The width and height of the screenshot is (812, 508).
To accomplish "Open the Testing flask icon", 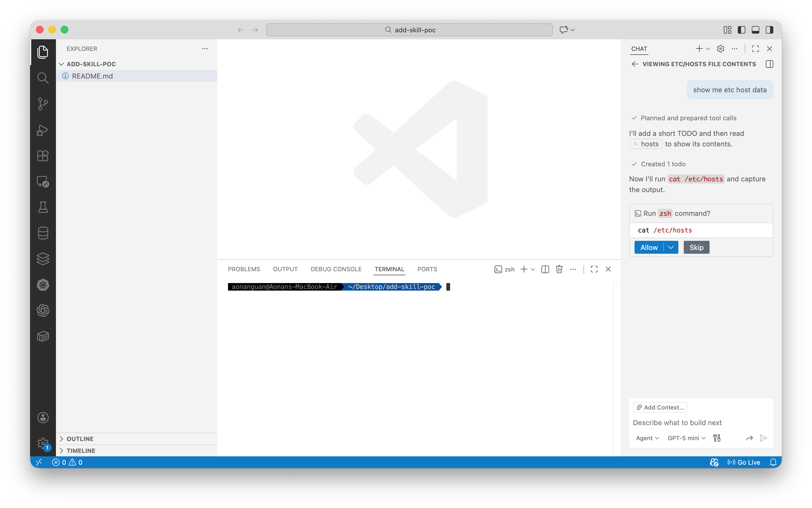I will tap(43, 207).
